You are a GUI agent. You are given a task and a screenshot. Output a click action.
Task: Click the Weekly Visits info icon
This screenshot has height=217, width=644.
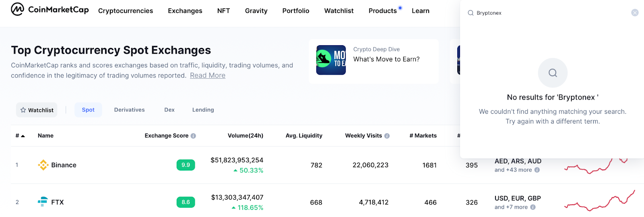pos(387,136)
